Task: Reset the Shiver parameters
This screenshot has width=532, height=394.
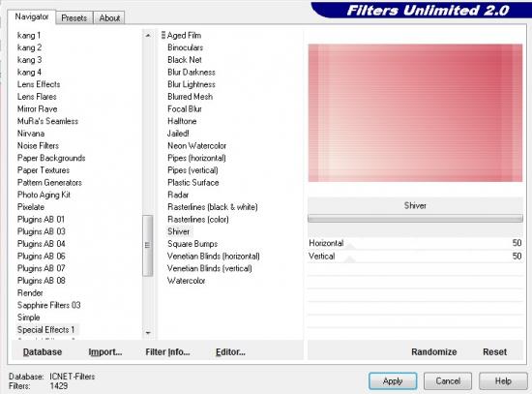Action: (x=494, y=351)
